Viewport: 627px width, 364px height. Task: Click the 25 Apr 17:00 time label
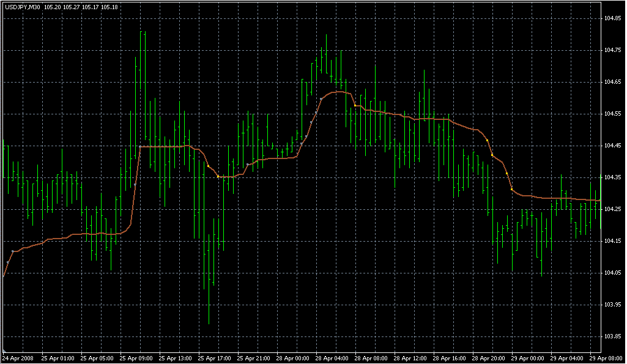click(x=213, y=358)
